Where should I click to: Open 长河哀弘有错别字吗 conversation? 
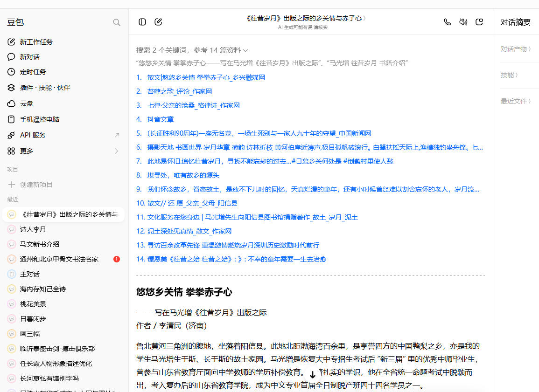point(64,378)
